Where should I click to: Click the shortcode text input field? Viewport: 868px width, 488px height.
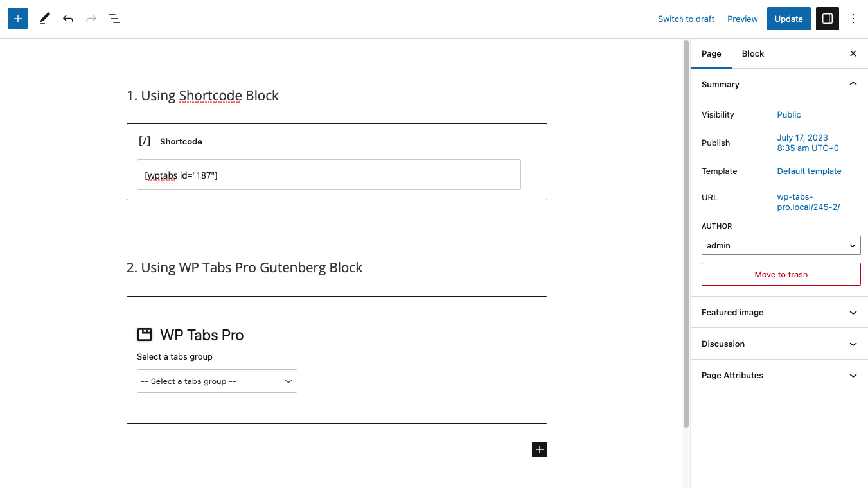coord(329,175)
